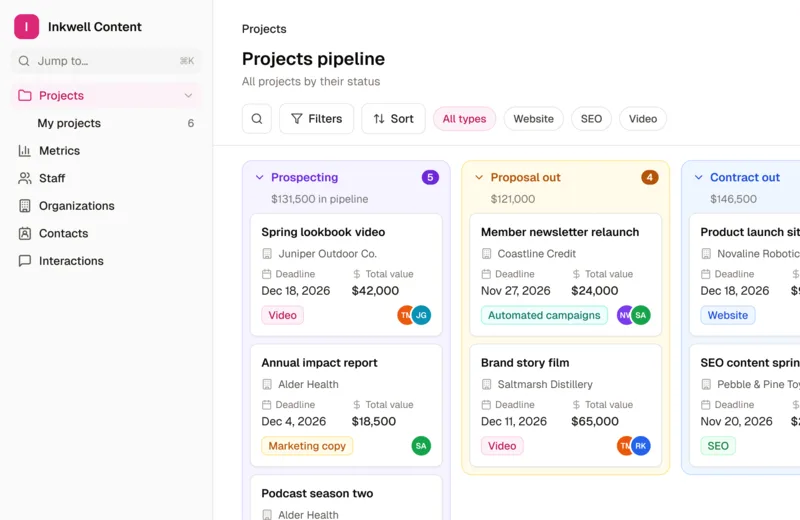Image resolution: width=800 pixels, height=520 pixels.
Task: Click the Dec 4, 2026 deadline
Action: tap(293, 422)
